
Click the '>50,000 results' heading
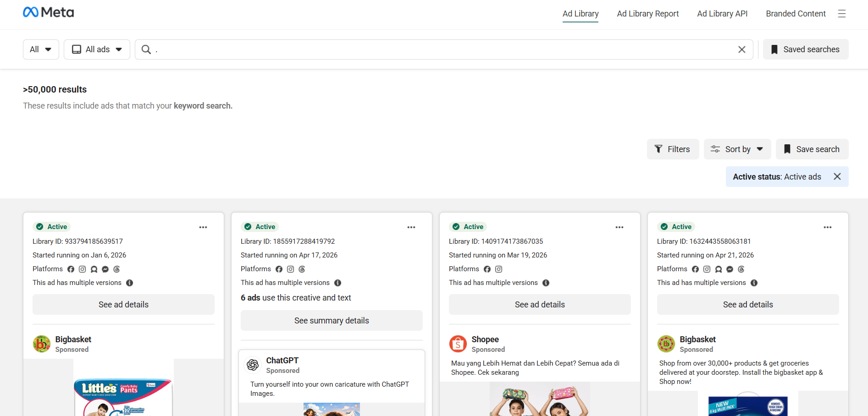click(x=55, y=89)
